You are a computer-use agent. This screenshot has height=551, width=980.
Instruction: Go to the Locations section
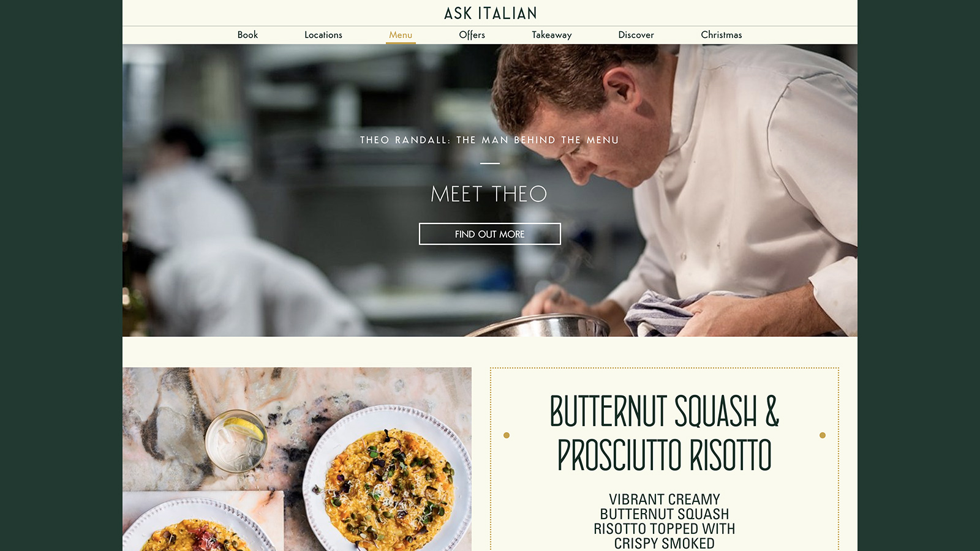(x=323, y=35)
